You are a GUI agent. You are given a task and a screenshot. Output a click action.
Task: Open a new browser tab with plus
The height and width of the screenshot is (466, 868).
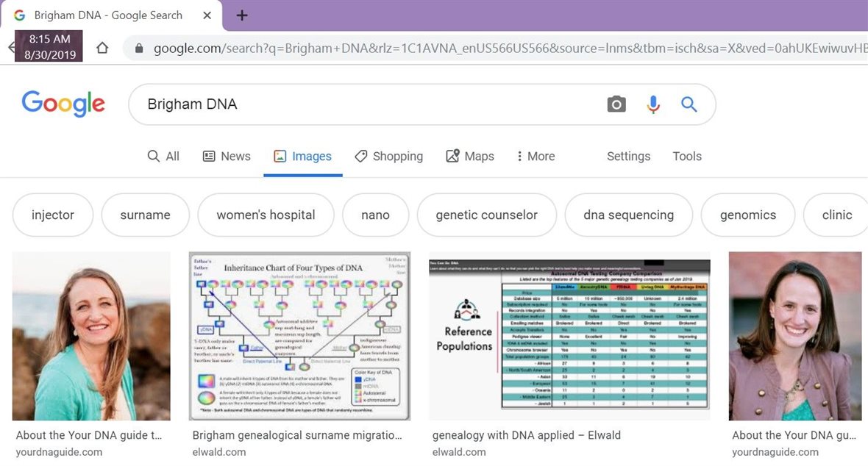pos(242,15)
